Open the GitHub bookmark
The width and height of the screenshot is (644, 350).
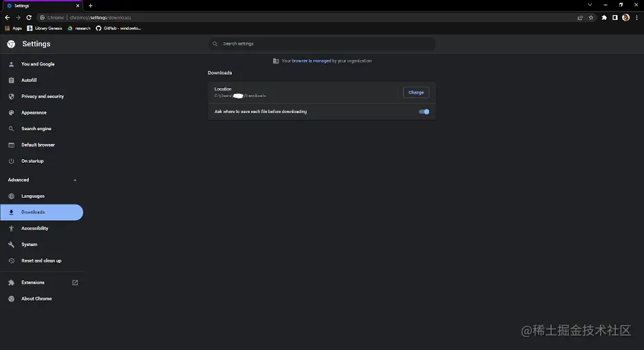(118, 28)
